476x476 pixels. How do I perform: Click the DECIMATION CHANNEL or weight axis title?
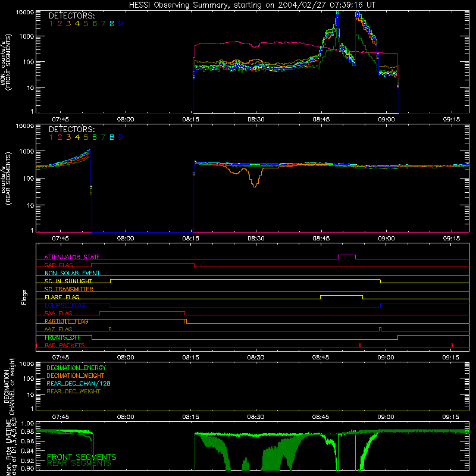tap(9, 386)
